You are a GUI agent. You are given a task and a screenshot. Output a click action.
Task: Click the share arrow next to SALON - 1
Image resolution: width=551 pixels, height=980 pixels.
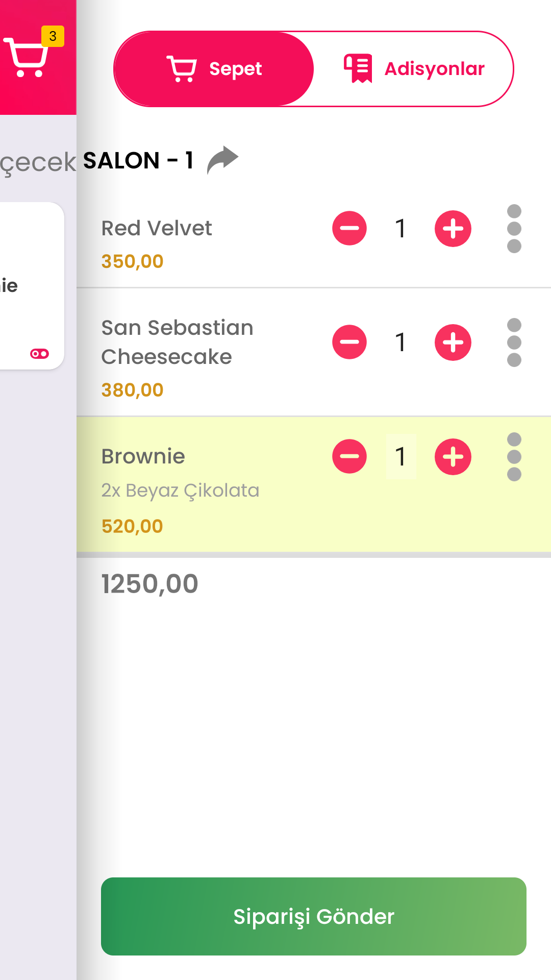tap(222, 160)
